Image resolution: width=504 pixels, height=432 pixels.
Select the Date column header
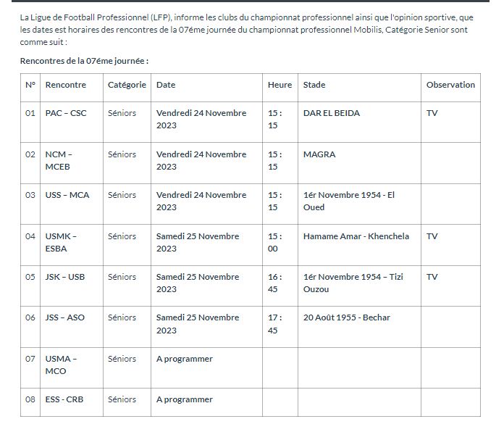click(x=166, y=85)
